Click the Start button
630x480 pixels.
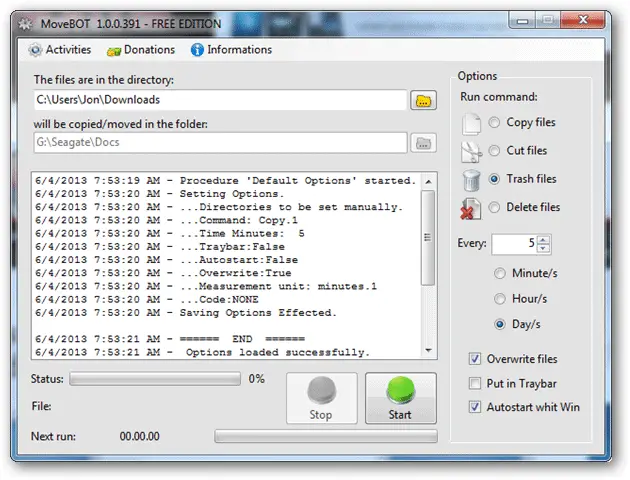coord(401,398)
